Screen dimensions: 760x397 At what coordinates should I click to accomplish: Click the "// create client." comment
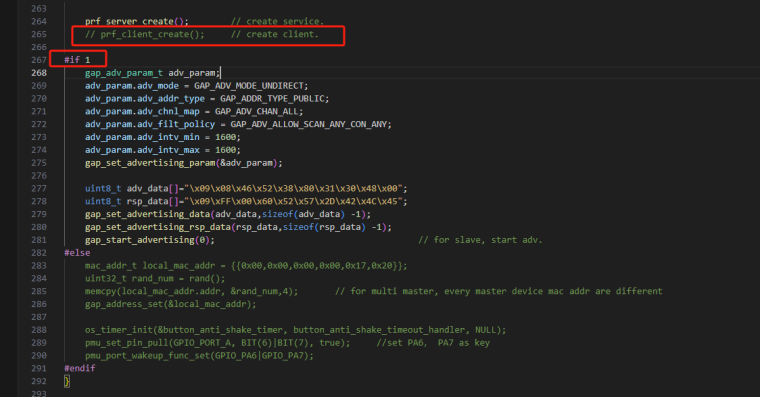pos(275,34)
